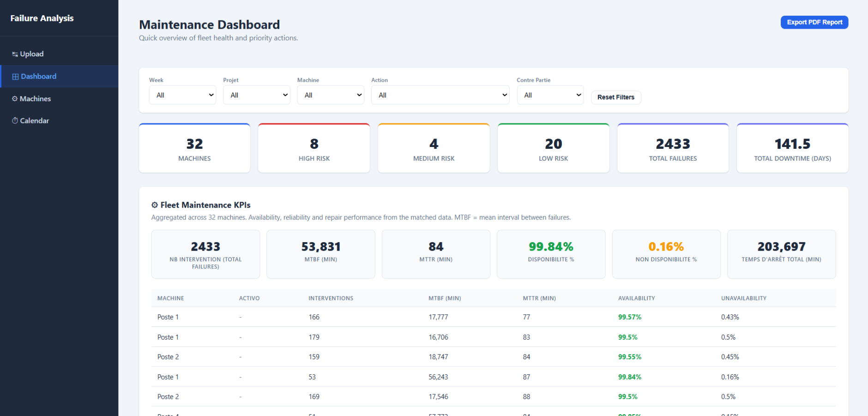This screenshot has height=416, width=868.
Task: Click the MTBF (MIN) column header
Action: click(x=445, y=298)
